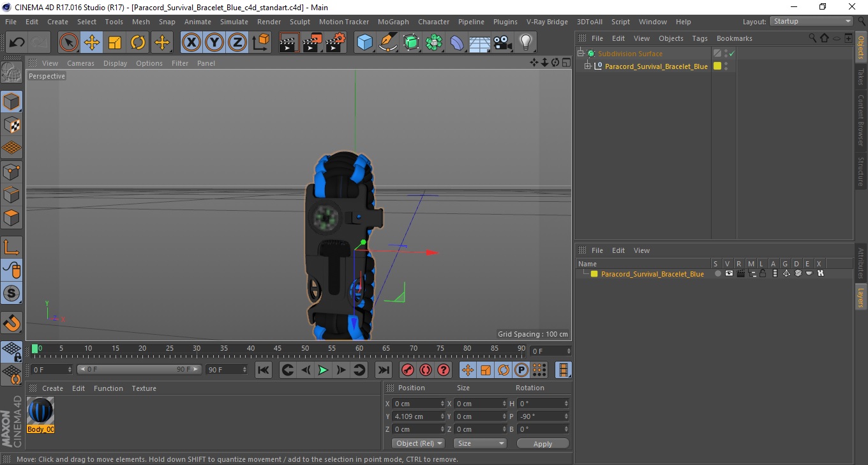Go to end of animation
The width and height of the screenshot is (868, 465).
(x=383, y=370)
